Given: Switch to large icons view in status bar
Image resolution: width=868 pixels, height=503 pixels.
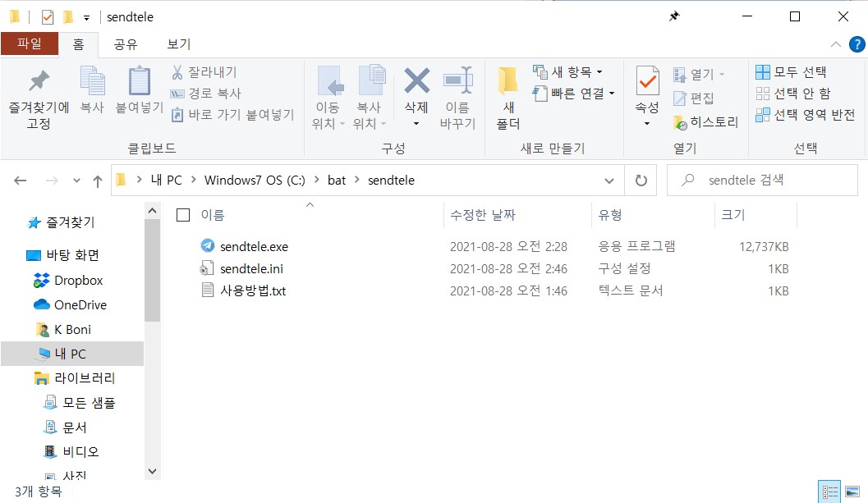Looking at the screenshot, I should [x=852, y=492].
